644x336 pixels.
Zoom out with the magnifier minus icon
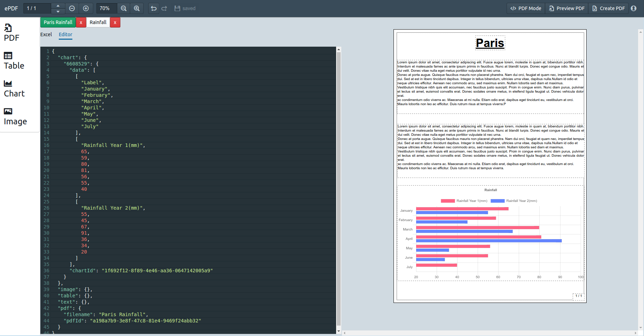pos(124,8)
